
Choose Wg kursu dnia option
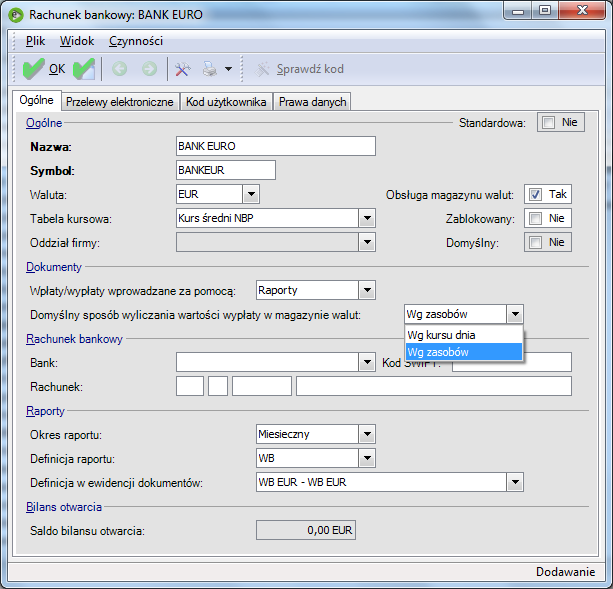coord(464,335)
